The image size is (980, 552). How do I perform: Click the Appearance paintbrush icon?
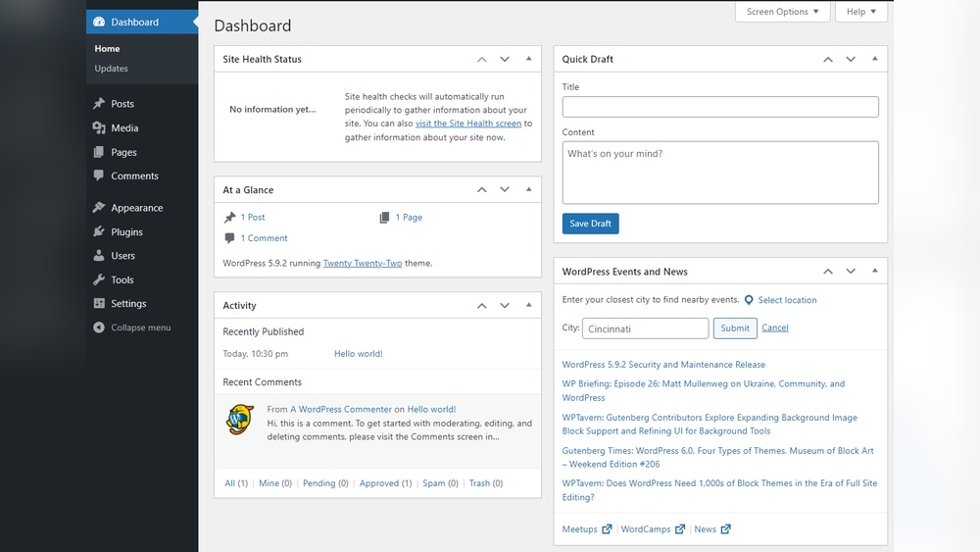99,208
